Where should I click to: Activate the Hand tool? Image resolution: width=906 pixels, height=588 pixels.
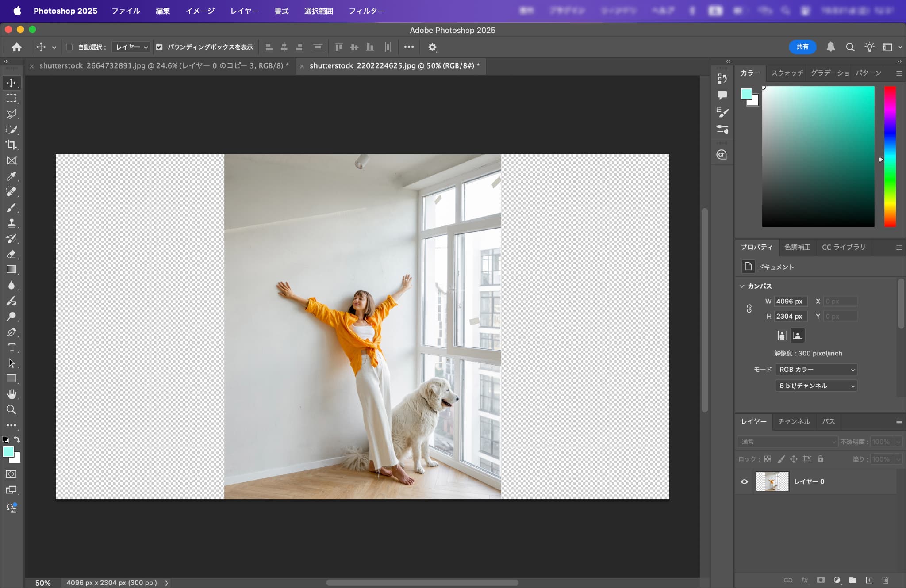pos(12,394)
